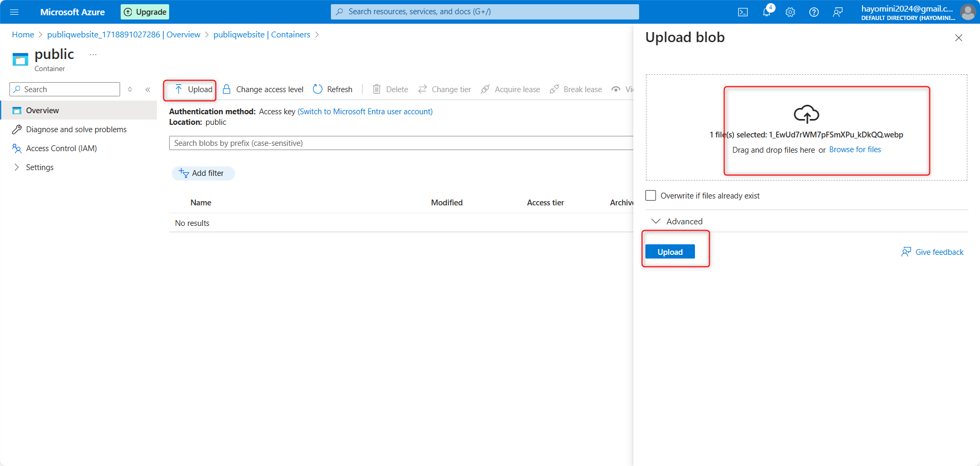Screen dimensions: 980x466
Task: Click Break lease in the toolbar
Action: tap(576, 90)
